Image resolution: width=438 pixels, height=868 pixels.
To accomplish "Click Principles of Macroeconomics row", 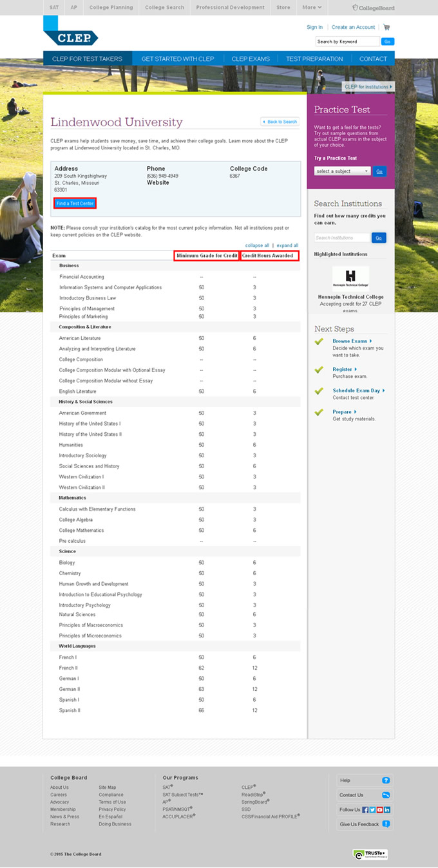I will click(175, 625).
